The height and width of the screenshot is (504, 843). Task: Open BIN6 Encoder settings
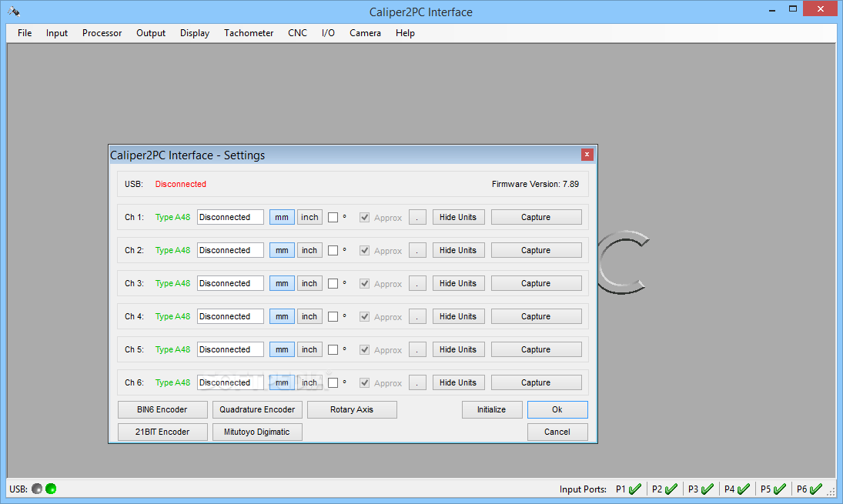[x=162, y=409]
